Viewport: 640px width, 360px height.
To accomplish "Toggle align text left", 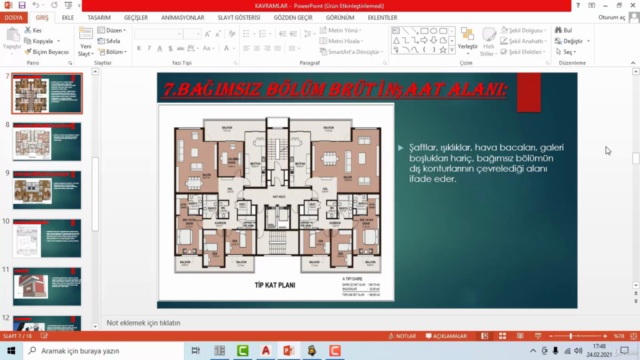I will point(246,49).
